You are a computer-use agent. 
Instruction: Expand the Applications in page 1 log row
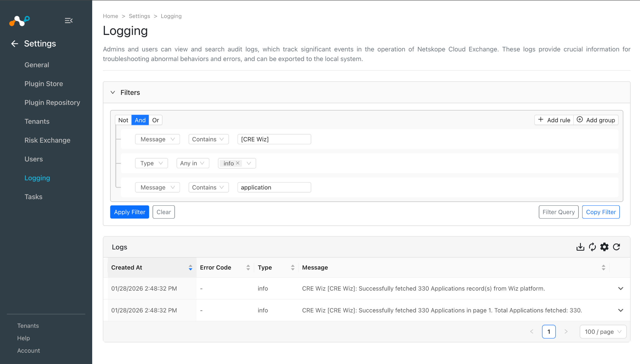621,310
